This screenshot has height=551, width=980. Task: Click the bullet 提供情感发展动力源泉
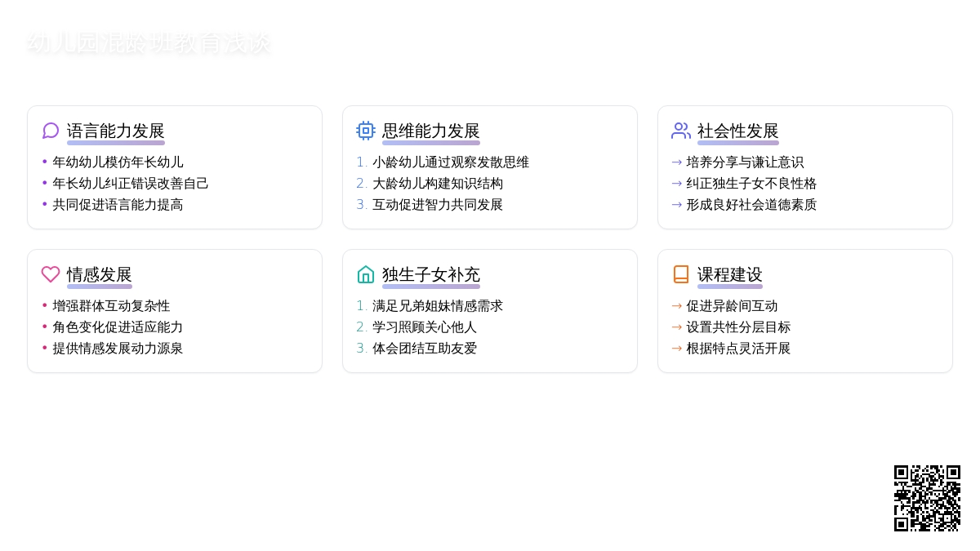118,348
